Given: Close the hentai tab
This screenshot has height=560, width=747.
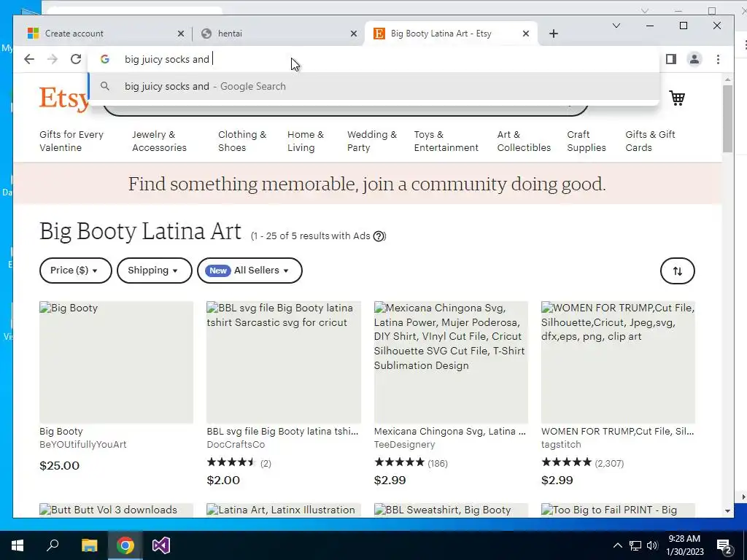Looking at the screenshot, I should point(354,34).
